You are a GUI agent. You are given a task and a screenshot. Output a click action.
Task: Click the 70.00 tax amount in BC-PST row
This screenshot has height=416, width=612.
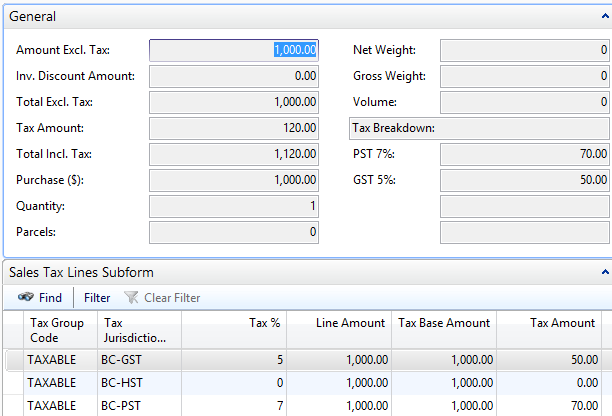click(x=549, y=406)
